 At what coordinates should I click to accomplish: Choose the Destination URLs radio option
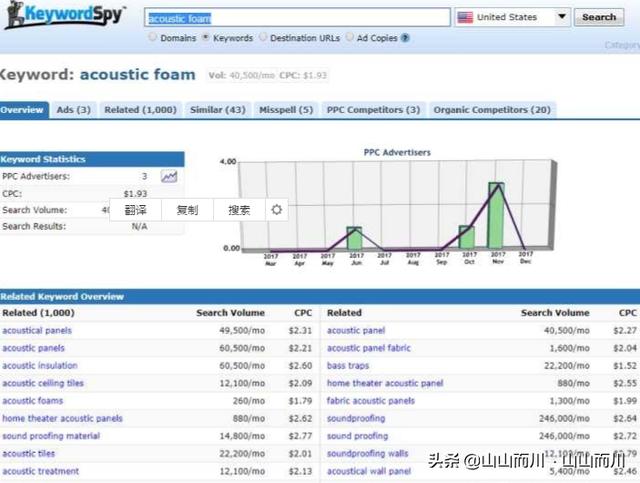coord(263,38)
